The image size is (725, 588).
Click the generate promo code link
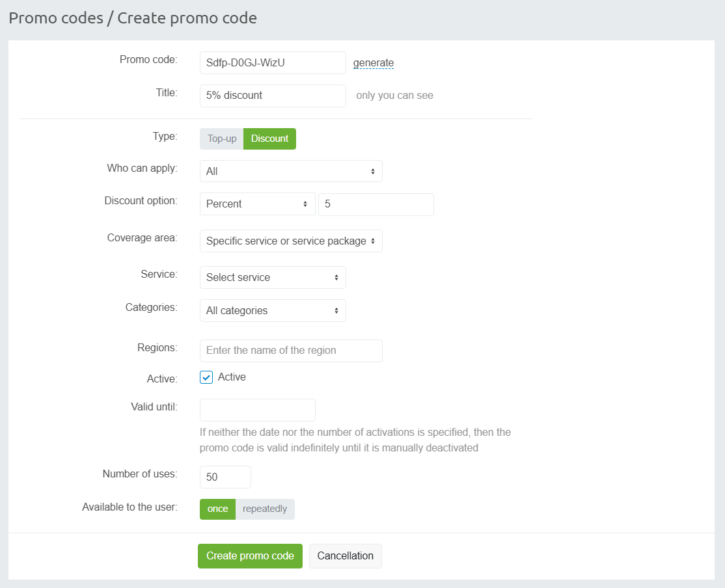point(373,63)
